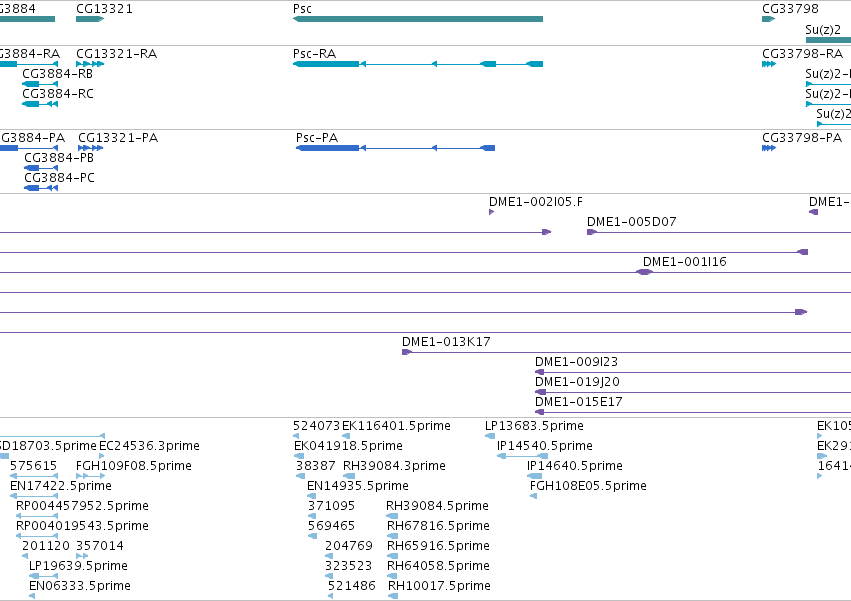
Task: Click the DME1-002I05.F clone label
Action: point(536,202)
